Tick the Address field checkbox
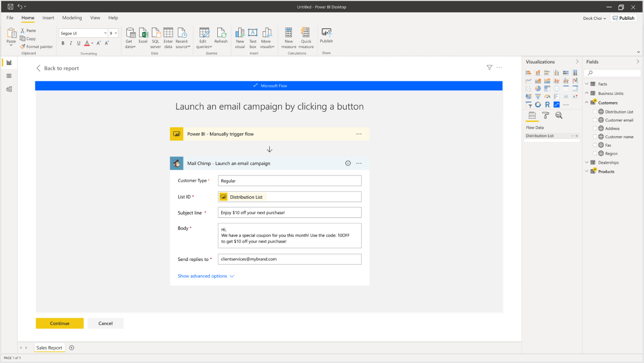 pyautogui.click(x=594, y=129)
